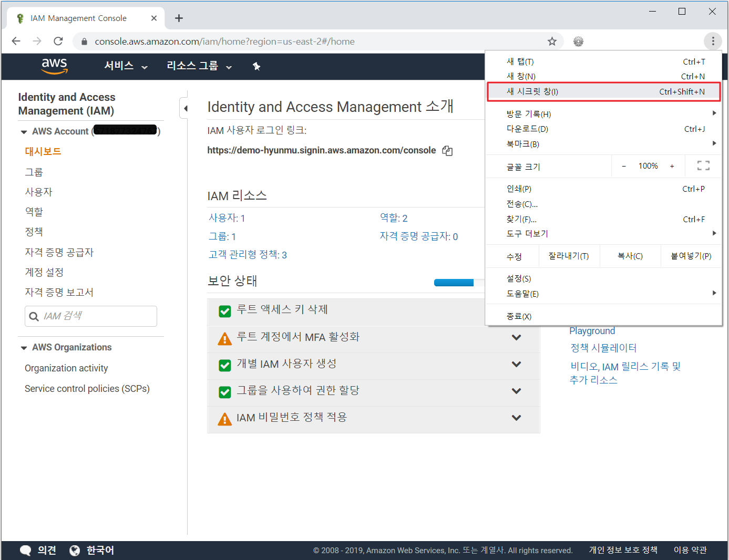Expand the 리소스 그룹 dropdown

[199, 66]
